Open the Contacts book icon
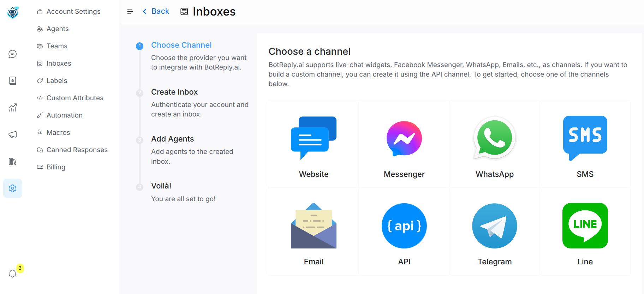Screen dimensions: 644x294 13,81
